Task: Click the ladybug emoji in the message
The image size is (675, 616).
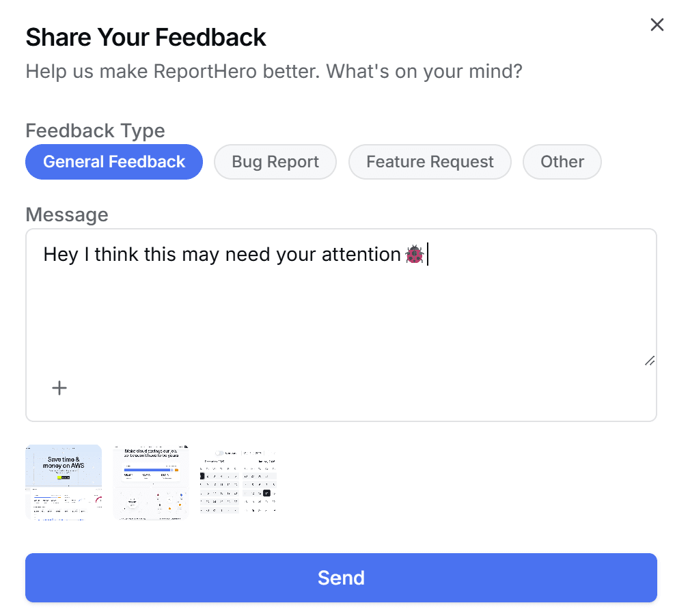Action: [414, 254]
